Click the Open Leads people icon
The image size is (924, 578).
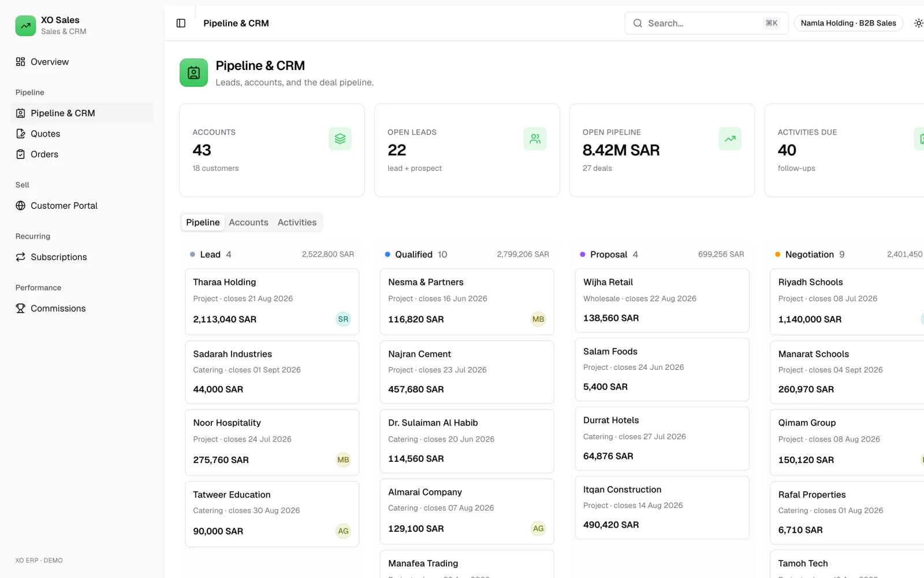(x=535, y=139)
